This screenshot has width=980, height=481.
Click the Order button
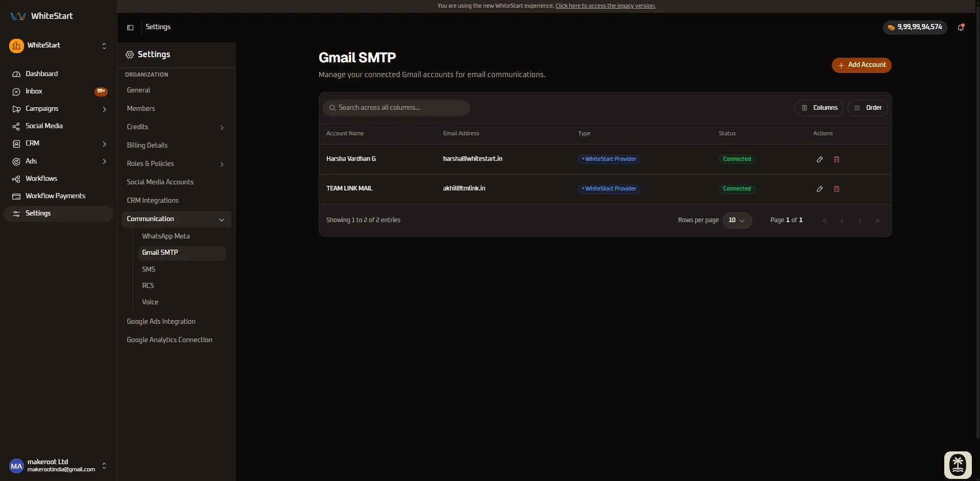(868, 108)
